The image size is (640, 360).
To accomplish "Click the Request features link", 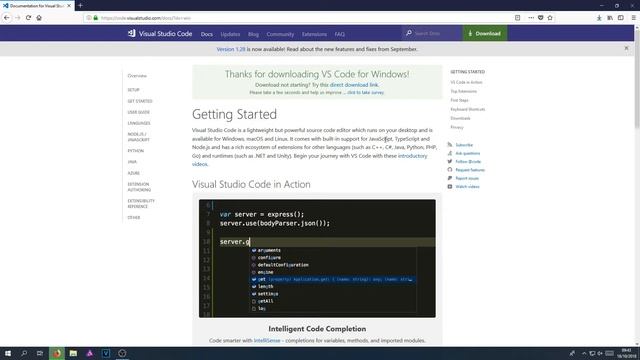I will 470,170.
